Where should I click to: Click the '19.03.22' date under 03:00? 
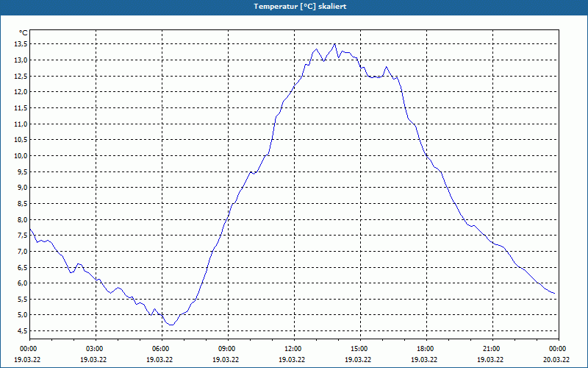93,359
